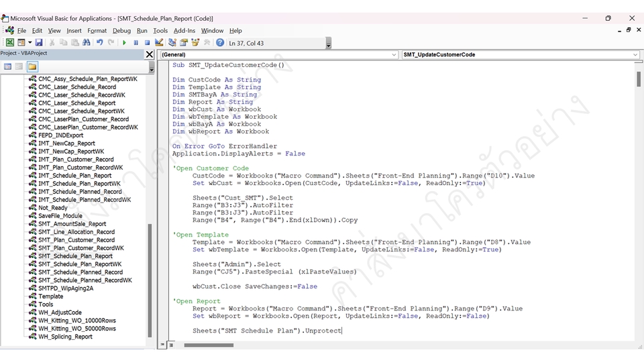Viewport: 644px width, 362px height.
Task: Open the View menu
Action: [x=54, y=31]
